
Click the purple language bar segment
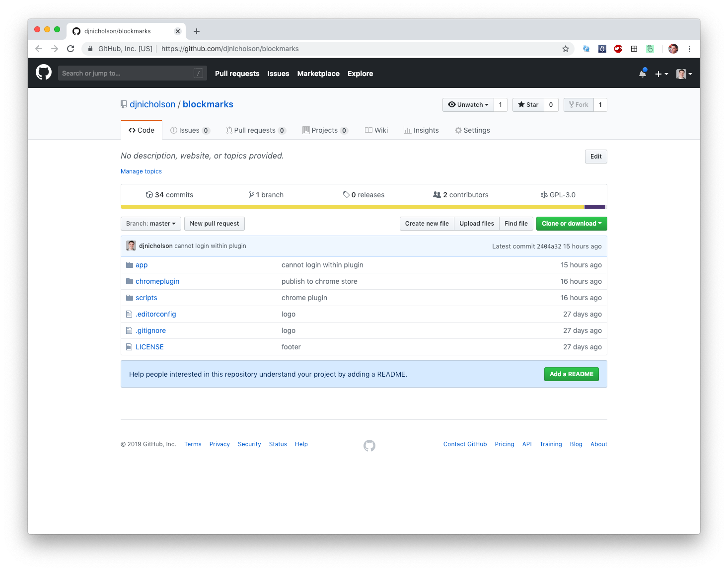pyautogui.click(x=595, y=207)
